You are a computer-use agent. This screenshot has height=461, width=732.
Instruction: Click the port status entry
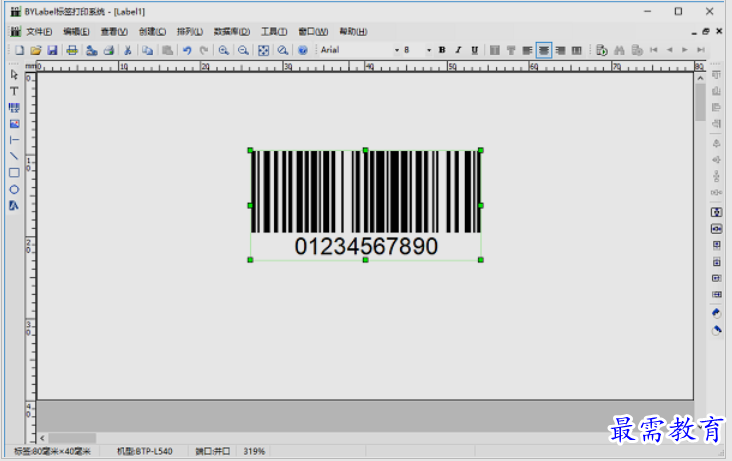(x=213, y=452)
